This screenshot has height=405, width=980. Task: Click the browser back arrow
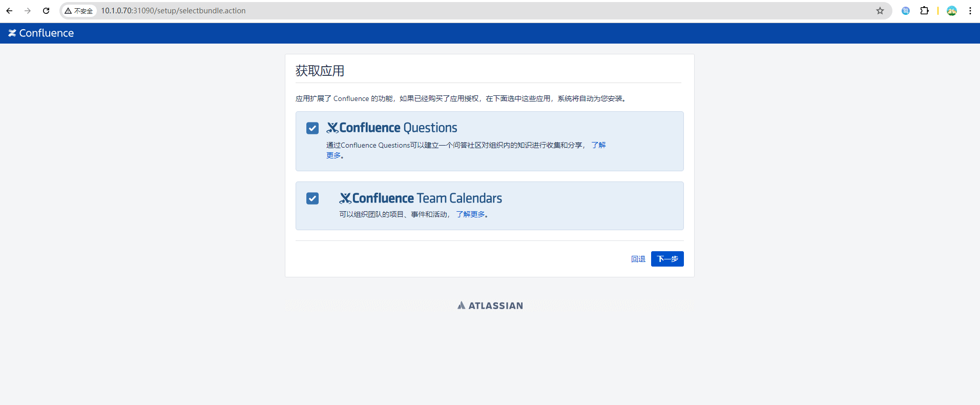(9, 11)
